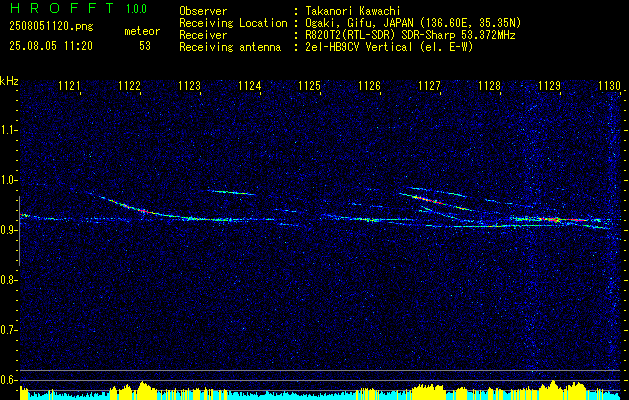629x400 pixels.
Task: Click the 1123 time axis marker
Action: pyautogui.click(x=189, y=85)
